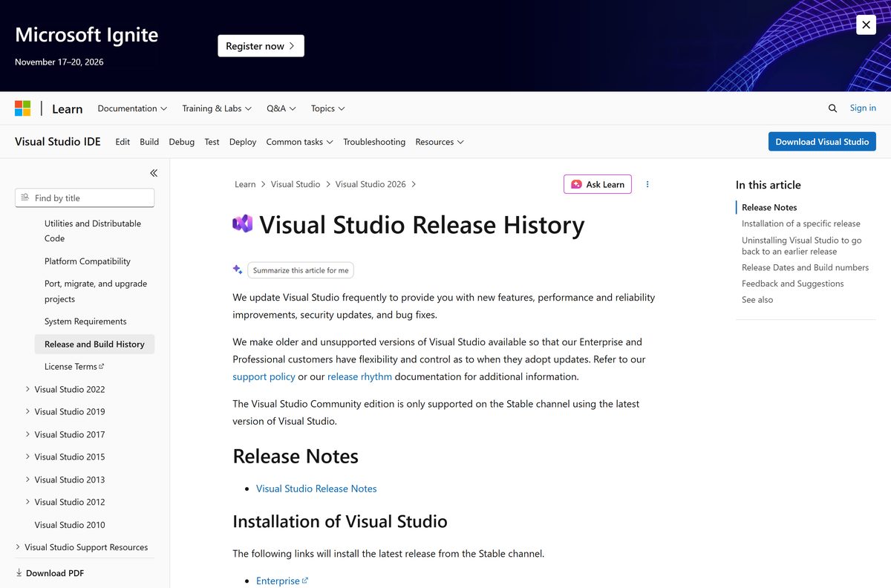
Task: Click the Download PDF button
Action: pyautogui.click(x=50, y=573)
